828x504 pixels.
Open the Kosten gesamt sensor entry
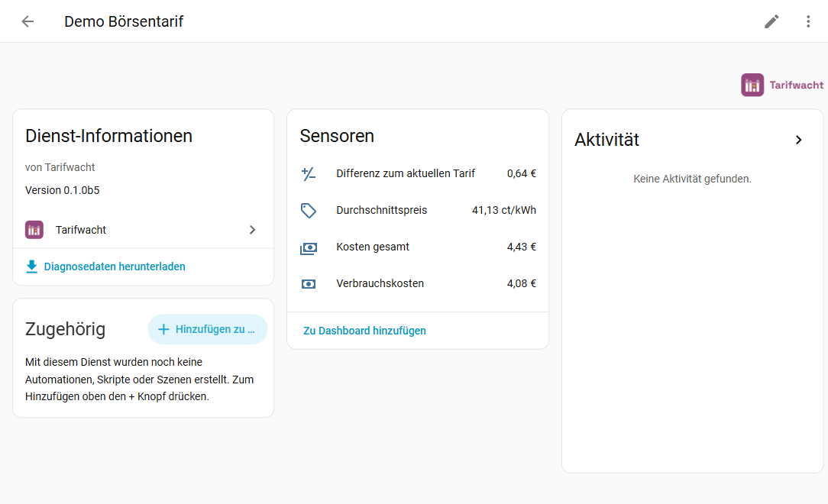[418, 247]
